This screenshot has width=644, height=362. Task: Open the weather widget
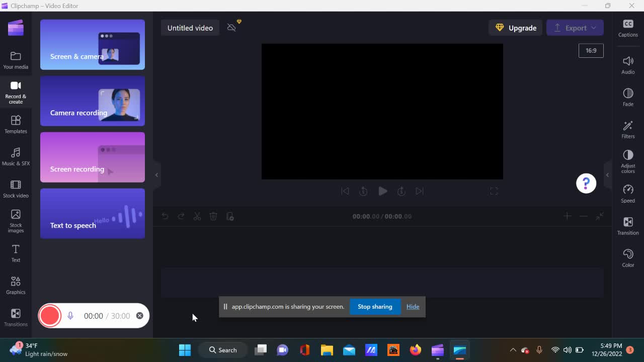point(39,350)
